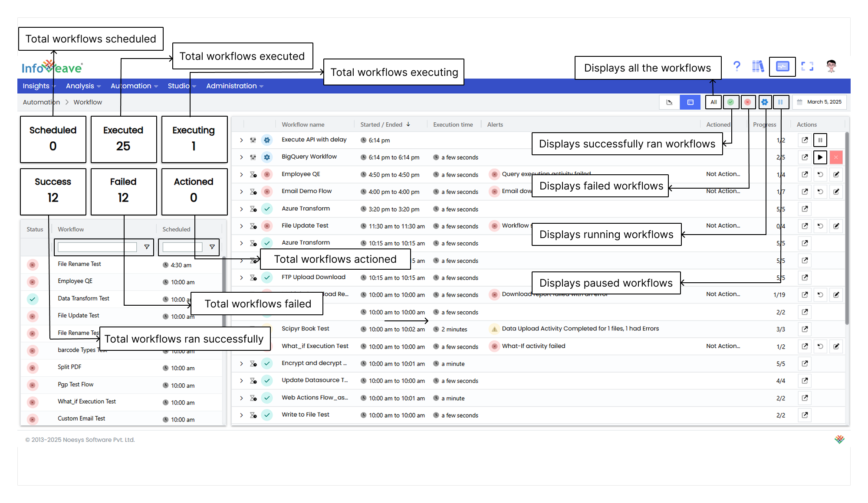Show all workflows with All filter
The width and height of the screenshot is (868, 503).
713,102
